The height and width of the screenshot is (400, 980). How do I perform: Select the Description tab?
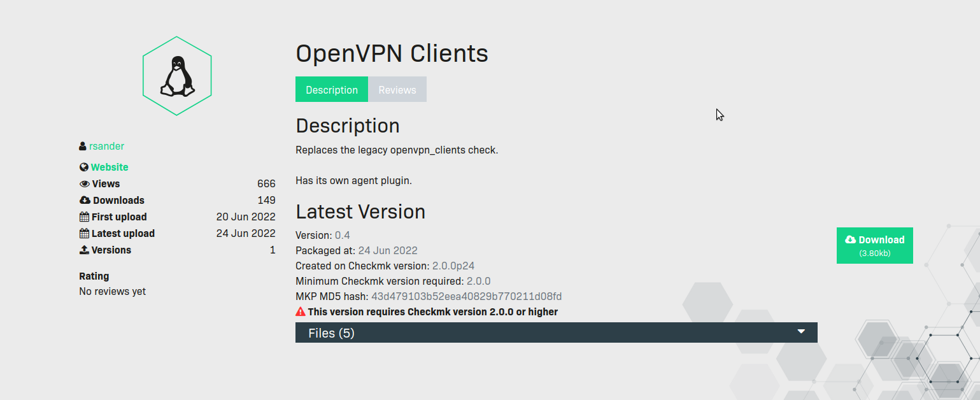coord(332,90)
